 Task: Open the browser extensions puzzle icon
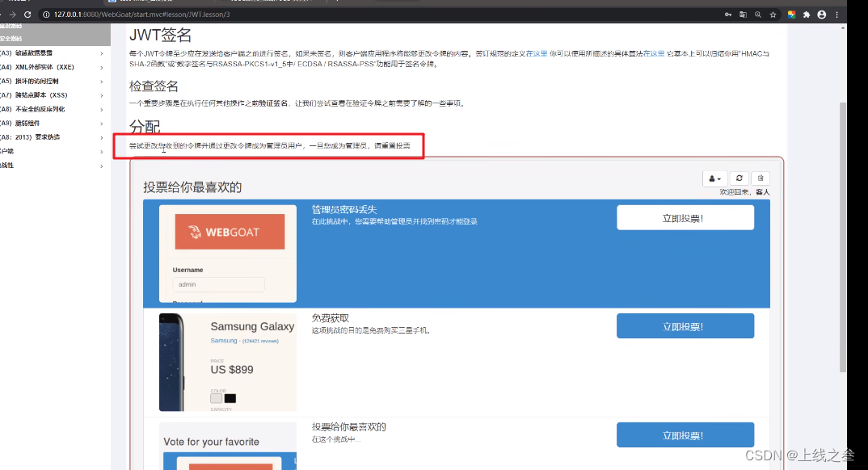pyautogui.click(x=807, y=15)
